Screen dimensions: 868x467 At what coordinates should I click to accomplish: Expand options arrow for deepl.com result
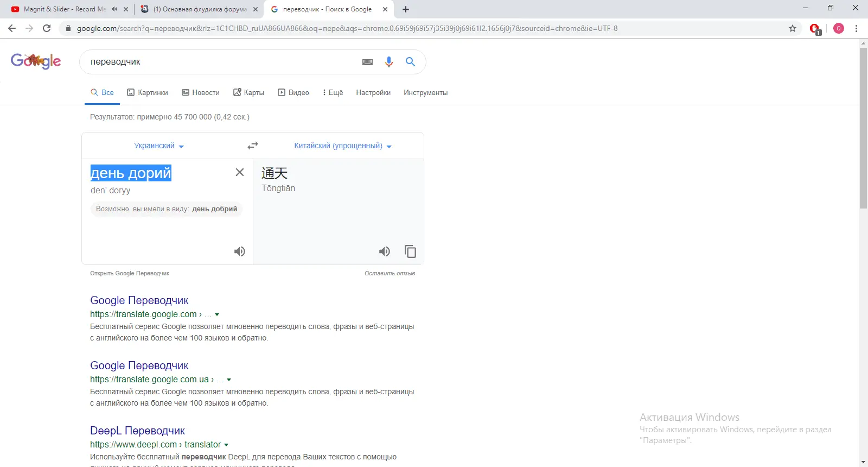(226, 445)
